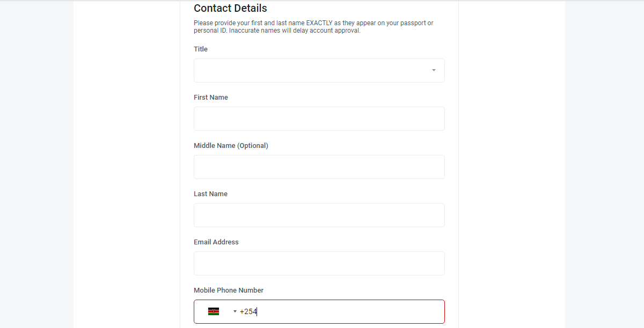This screenshot has height=328, width=644.
Task: Click the Mobile Phone Number text area
Action: coord(341,311)
